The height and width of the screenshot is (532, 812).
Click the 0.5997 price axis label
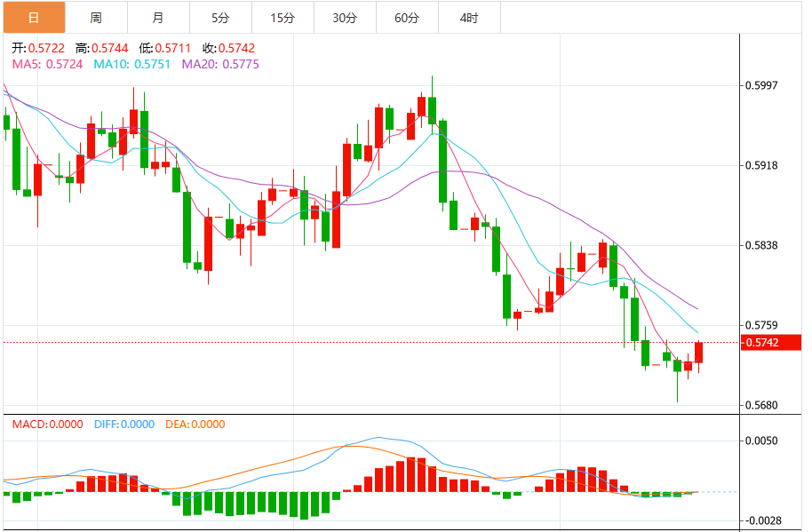[761, 85]
